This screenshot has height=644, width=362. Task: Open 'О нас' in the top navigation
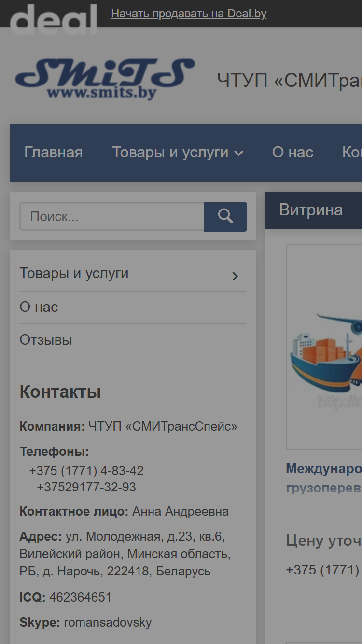[x=293, y=153]
